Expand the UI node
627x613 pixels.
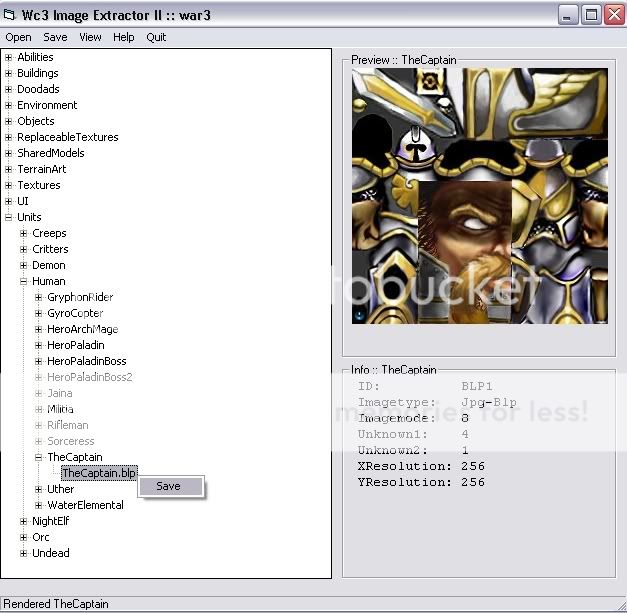coord(8,202)
